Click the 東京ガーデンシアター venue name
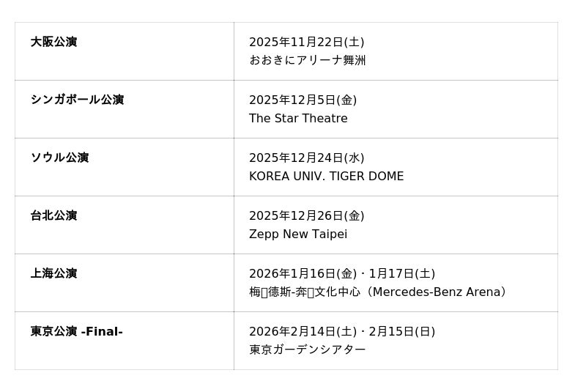This screenshot has width=586, height=392. click(307, 350)
